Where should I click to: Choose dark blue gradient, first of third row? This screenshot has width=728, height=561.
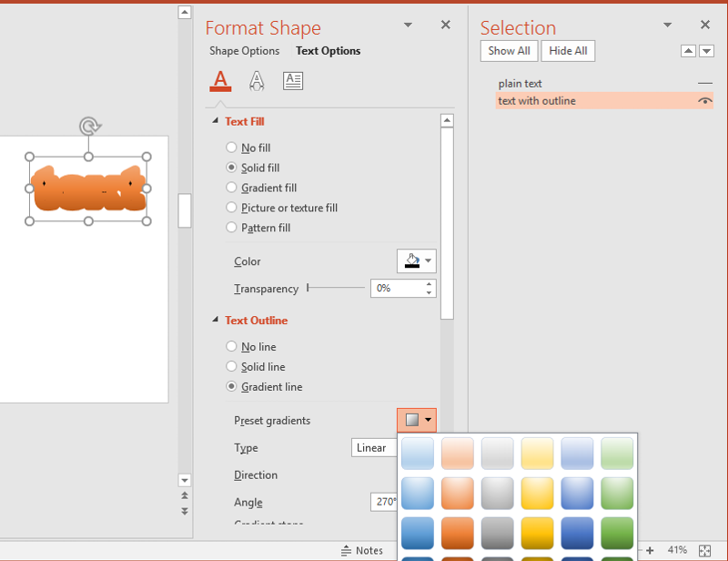(418, 533)
